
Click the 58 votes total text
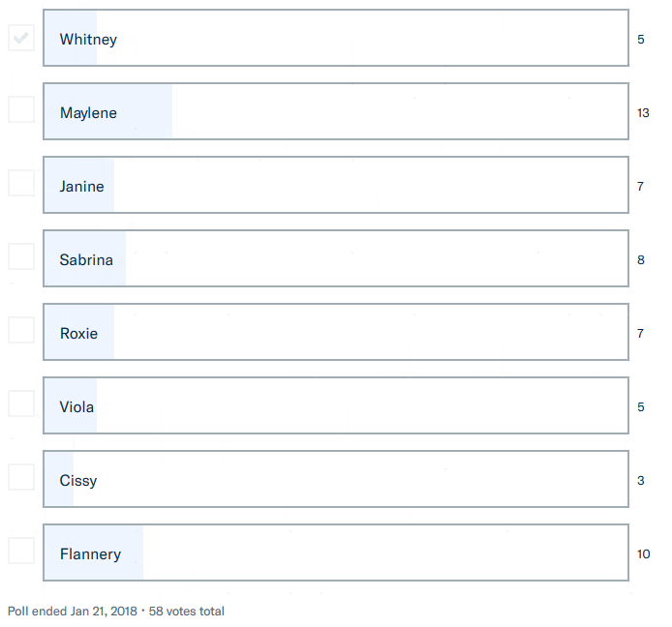[187, 612]
